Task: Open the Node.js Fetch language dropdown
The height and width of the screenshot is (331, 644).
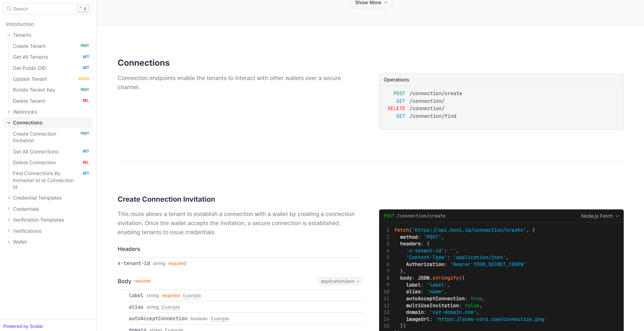Action: pos(599,216)
